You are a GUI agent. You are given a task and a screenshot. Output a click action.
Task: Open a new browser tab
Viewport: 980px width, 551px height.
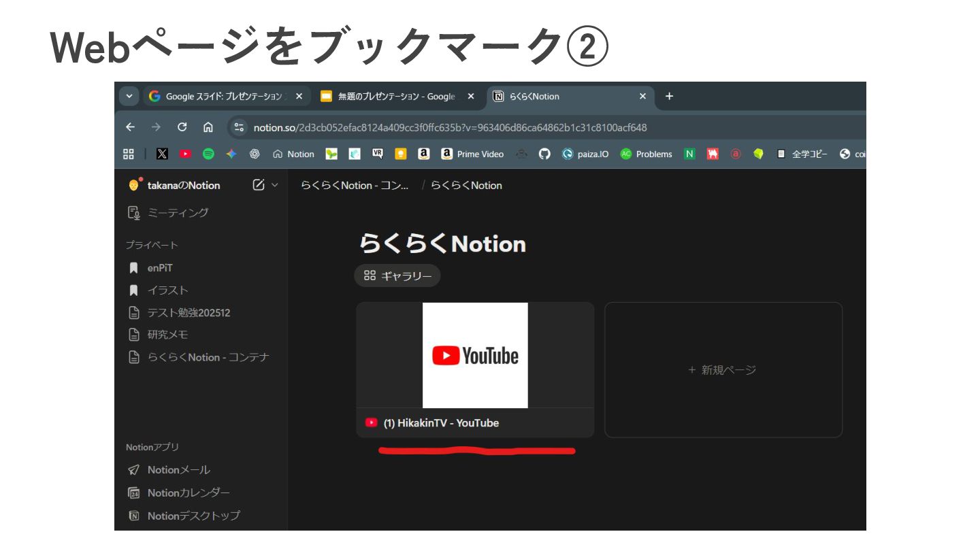(669, 97)
